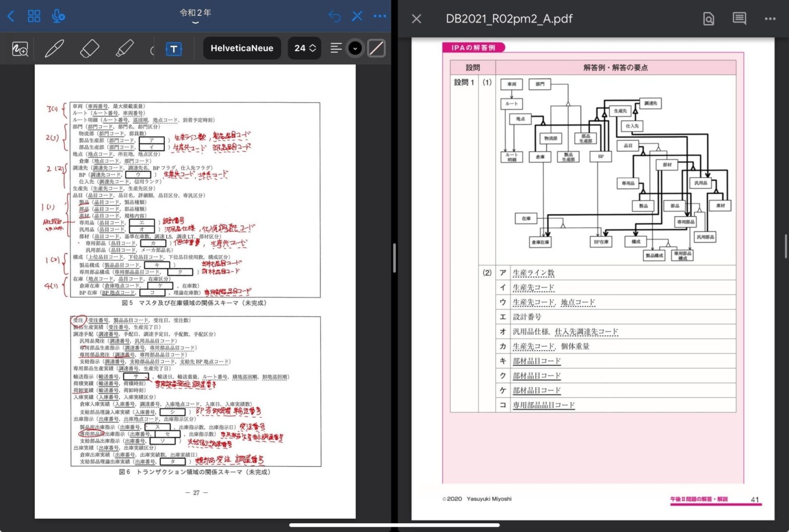Go back using the back arrow
The width and height of the screenshot is (789, 532).
click(x=11, y=16)
